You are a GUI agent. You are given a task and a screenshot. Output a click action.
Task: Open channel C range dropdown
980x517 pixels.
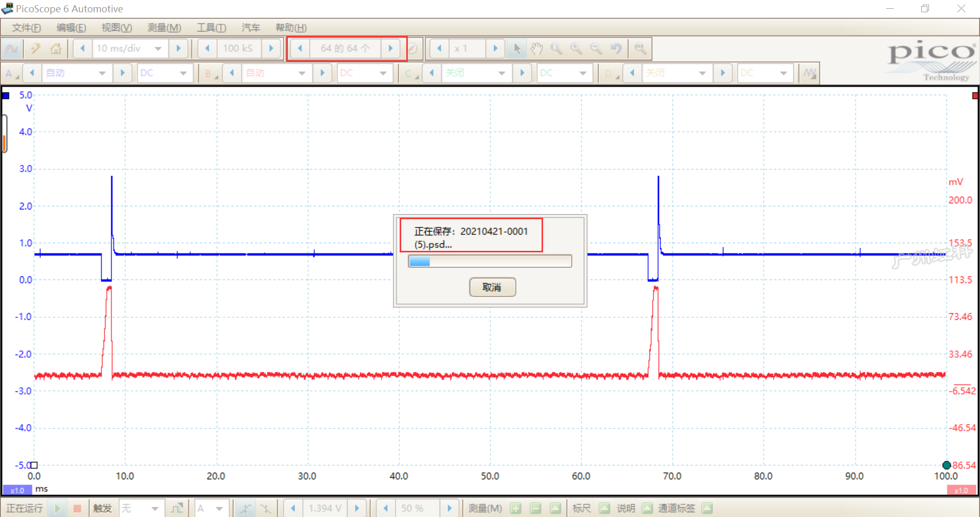point(502,73)
